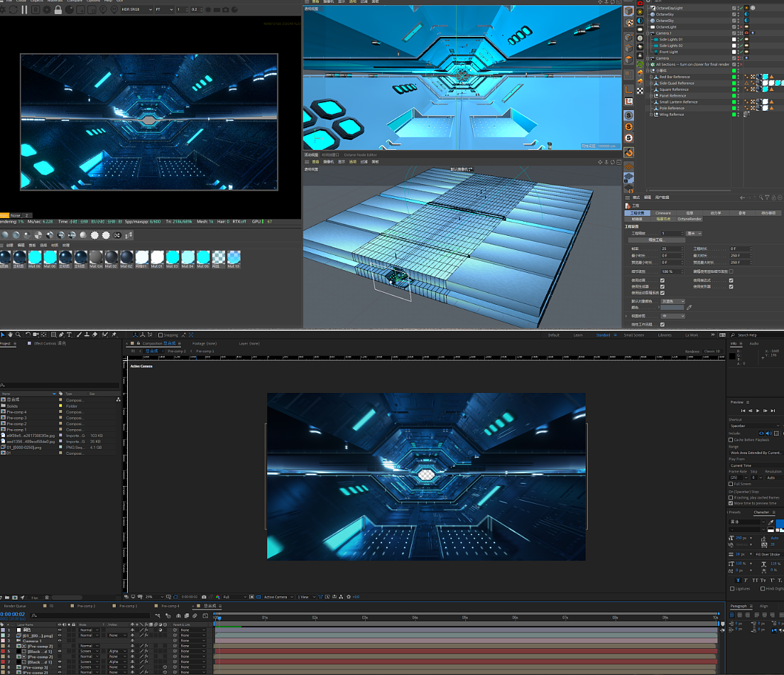Image resolution: width=784 pixels, height=675 pixels.
Task: Open the Spacebar shortcut dropdown in Preview panel
Action: (755, 426)
